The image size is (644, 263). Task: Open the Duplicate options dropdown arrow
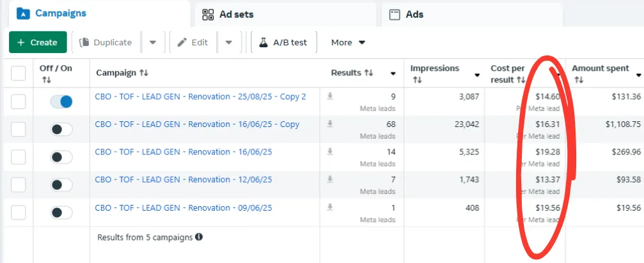tap(153, 43)
